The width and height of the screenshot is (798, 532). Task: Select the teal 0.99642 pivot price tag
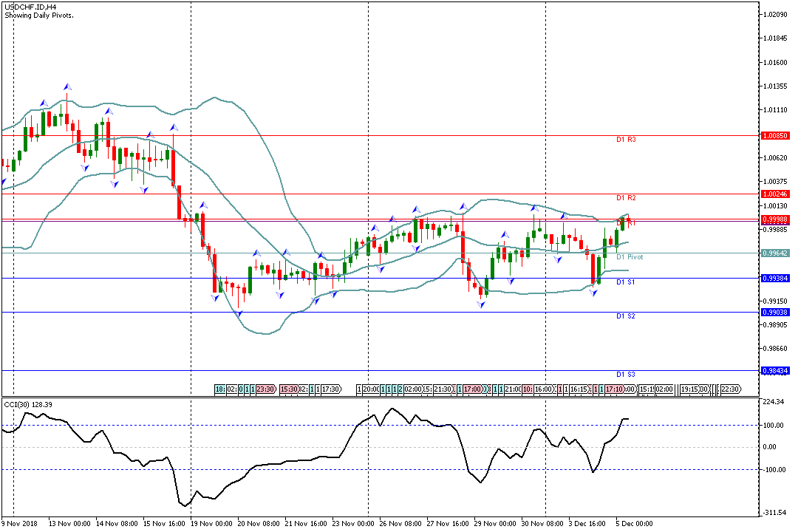pyautogui.click(x=775, y=253)
